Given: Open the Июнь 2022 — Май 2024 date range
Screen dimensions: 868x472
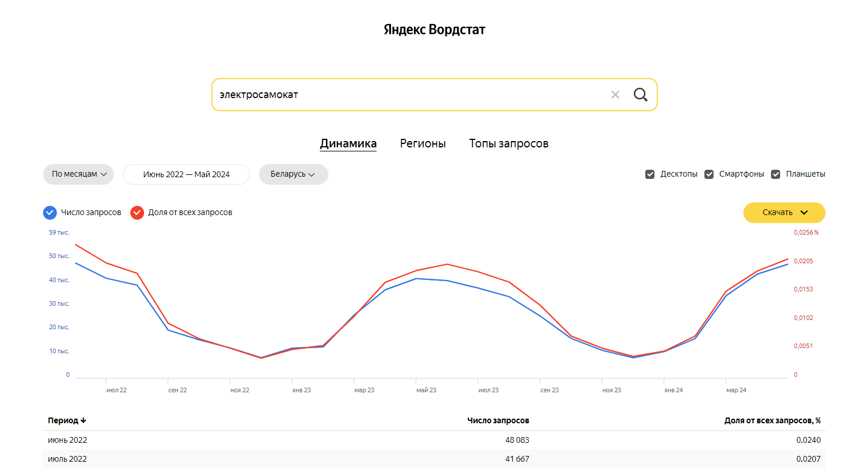Looking at the screenshot, I should tap(187, 174).
